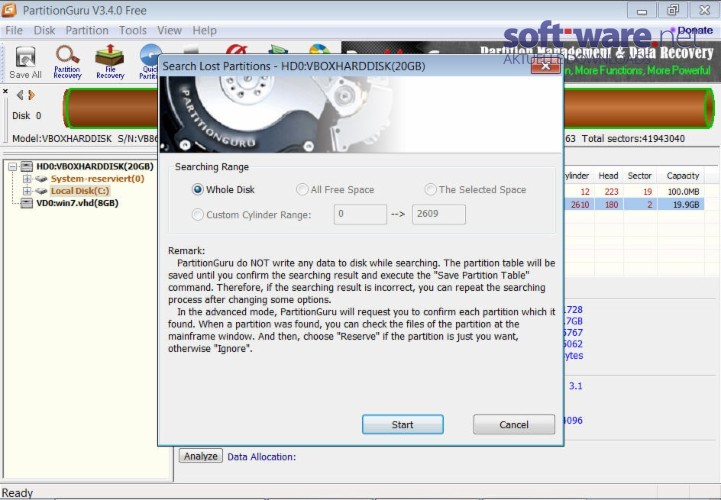Click the Donate link
This screenshot has width=721, height=500.
coord(695,30)
